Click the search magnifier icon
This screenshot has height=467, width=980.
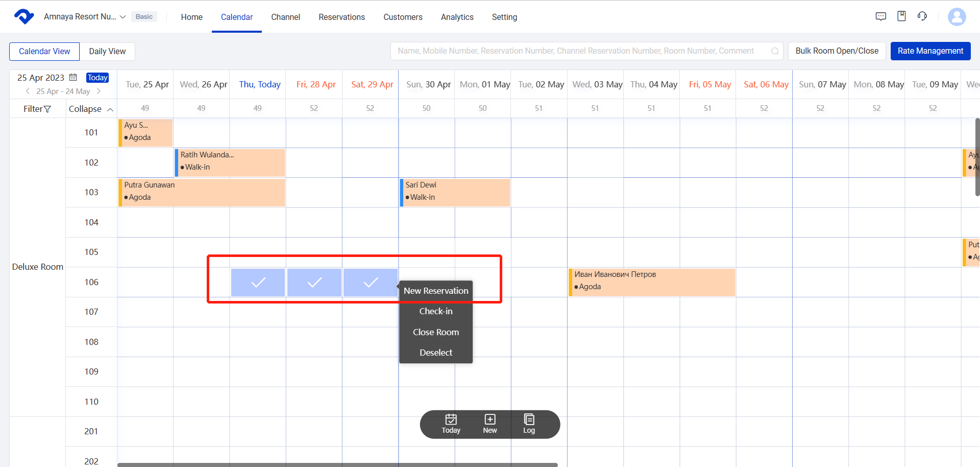pyautogui.click(x=774, y=51)
